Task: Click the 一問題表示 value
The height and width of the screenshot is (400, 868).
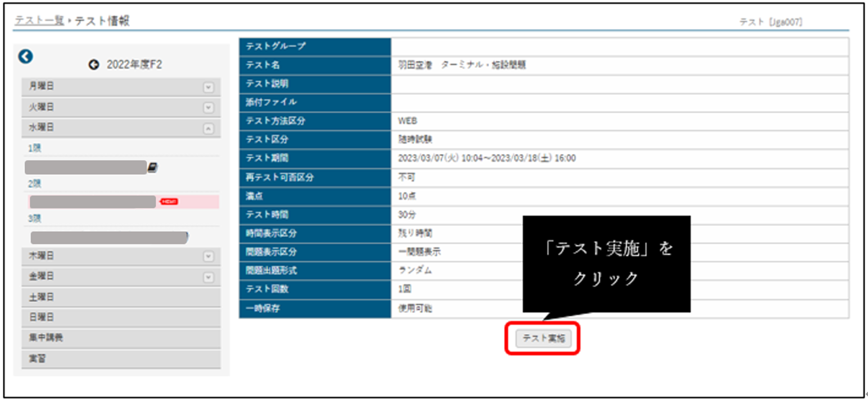Action: click(x=419, y=252)
